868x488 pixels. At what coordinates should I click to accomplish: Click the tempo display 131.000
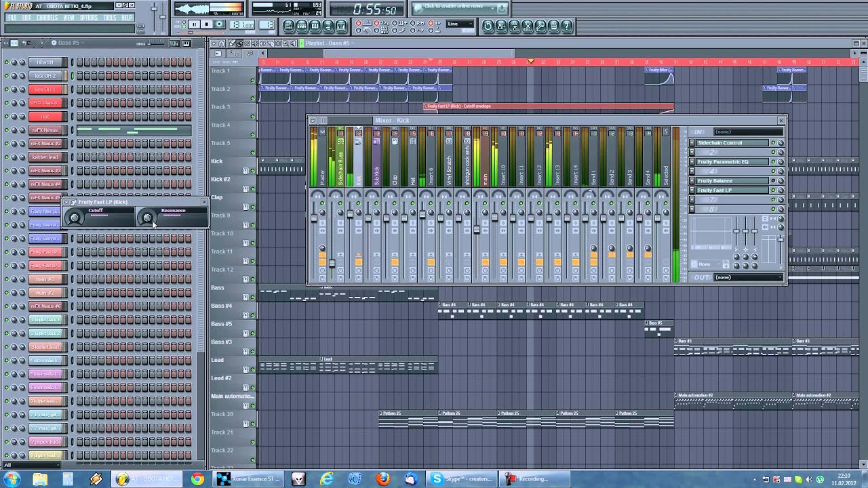click(x=242, y=24)
